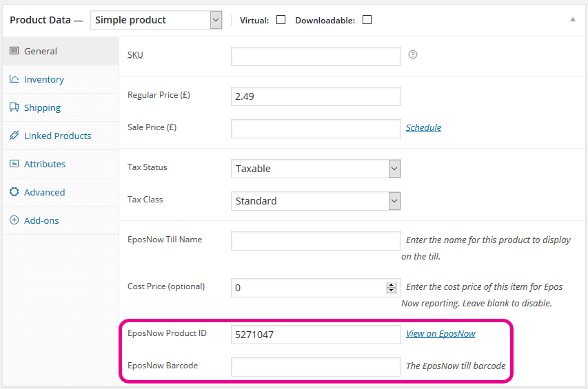Click the General tab icon
The width and height of the screenshot is (588, 389).
click(14, 51)
